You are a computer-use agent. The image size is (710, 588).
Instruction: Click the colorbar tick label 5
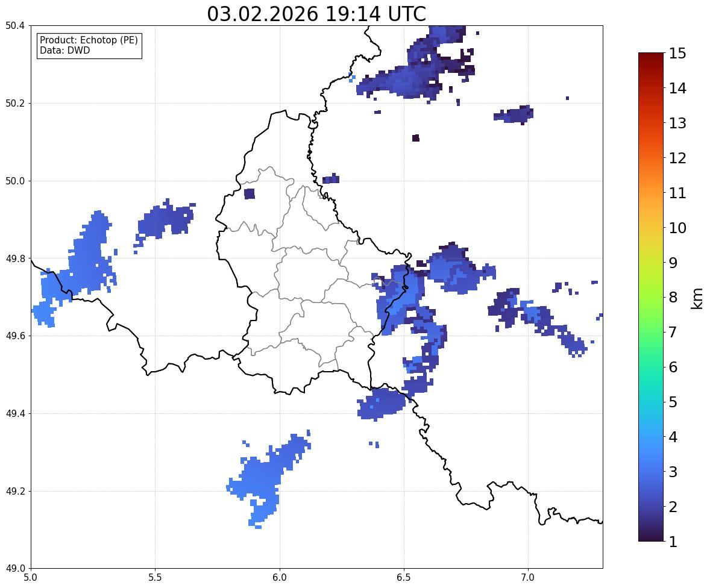tap(673, 402)
